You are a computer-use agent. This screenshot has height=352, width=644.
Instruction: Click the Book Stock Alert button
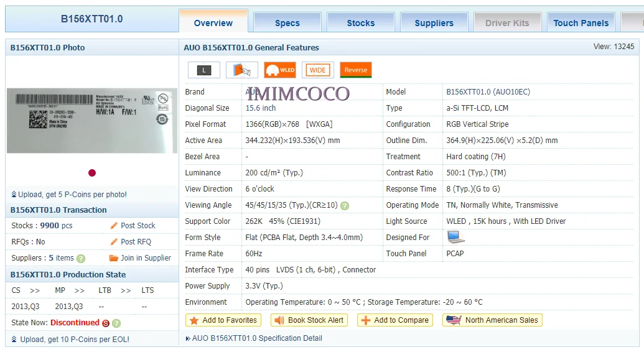pos(309,320)
